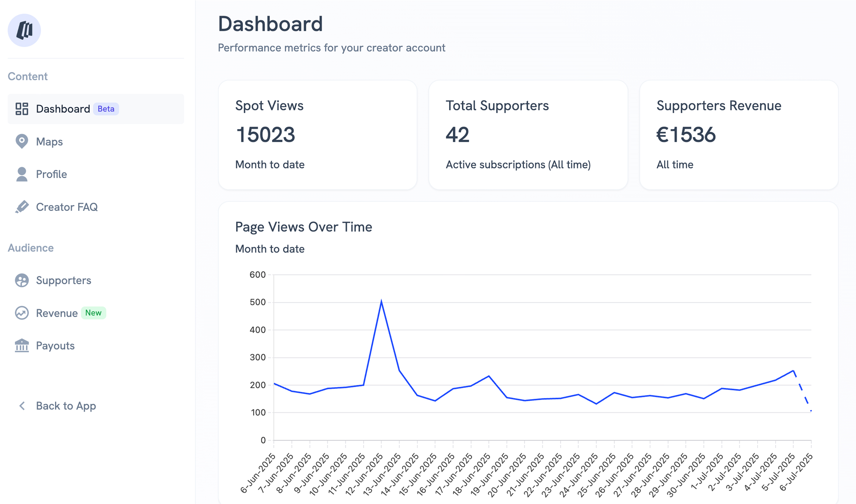Select the Payouts menu item

click(x=55, y=346)
